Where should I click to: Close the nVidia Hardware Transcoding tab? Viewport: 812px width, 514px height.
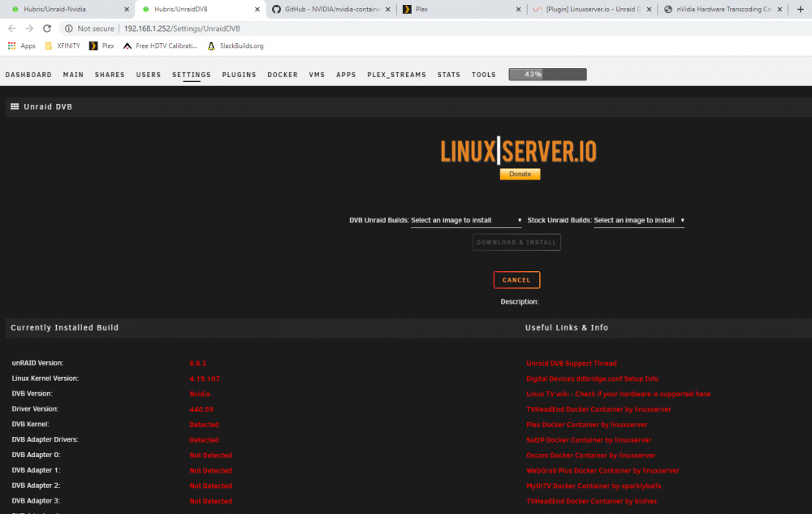[780, 9]
